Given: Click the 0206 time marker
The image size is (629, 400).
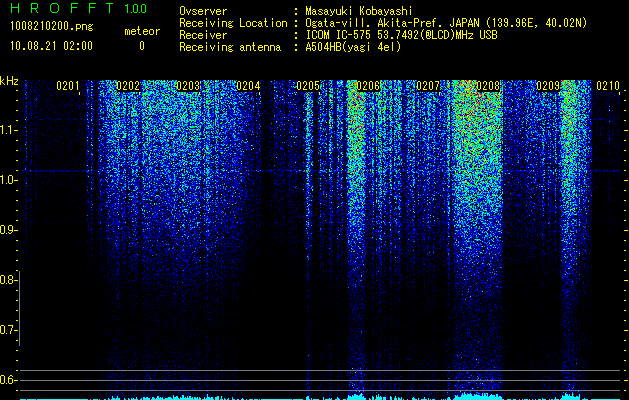Looking at the screenshot, I should point(368,86).
